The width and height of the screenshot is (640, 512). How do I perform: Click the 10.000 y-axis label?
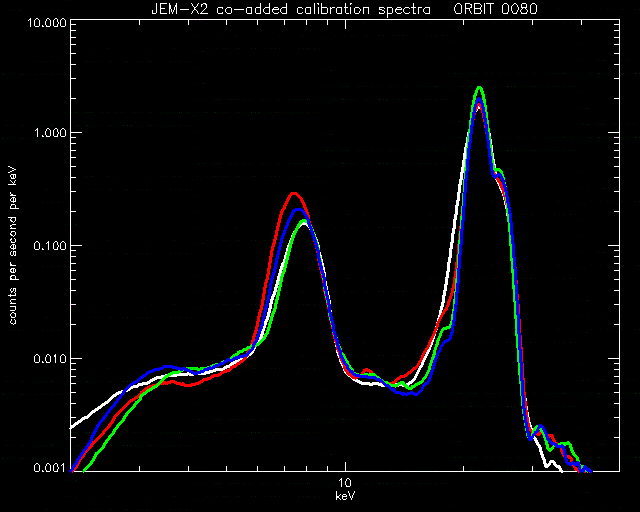pyautogui.click(x=46, y=22)
